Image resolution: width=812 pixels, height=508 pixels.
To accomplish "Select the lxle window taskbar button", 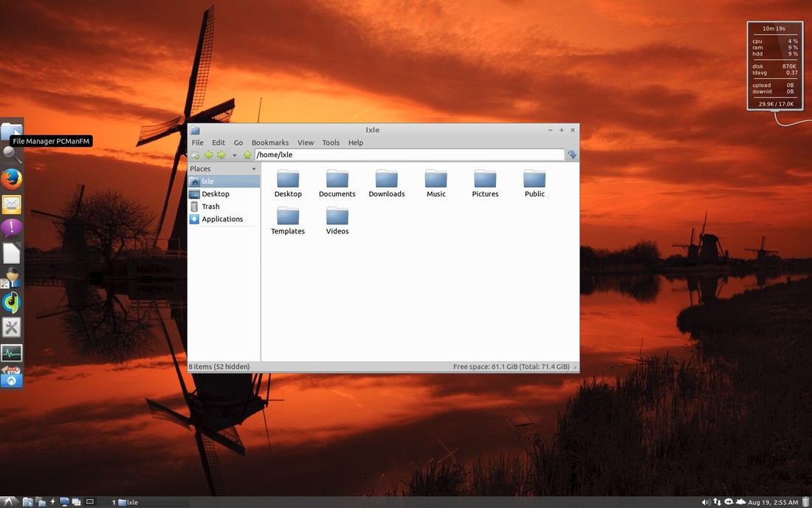I will click(150, 502).
